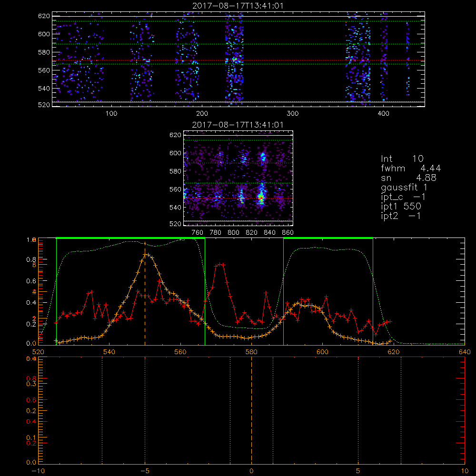The width and height of the screenshot is (476, 476).
Task: Click x-axis label 400 on the wide spectrogram
Action: (x=383, y=114)
